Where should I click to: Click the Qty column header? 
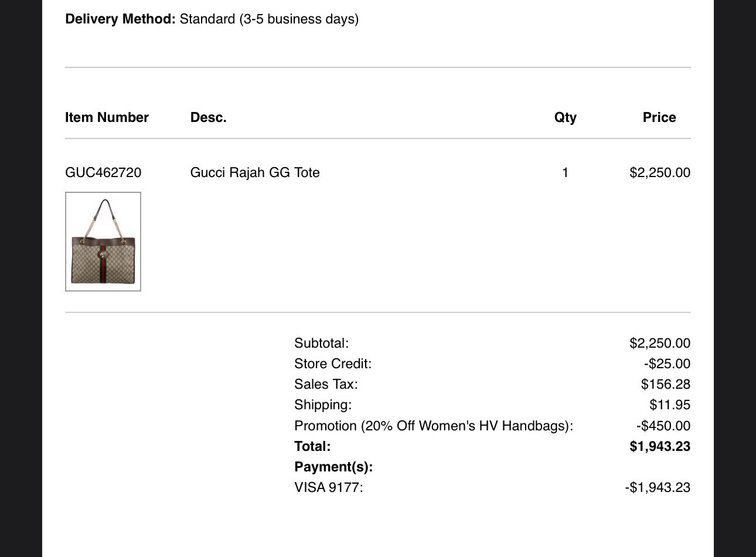point(566,117)
